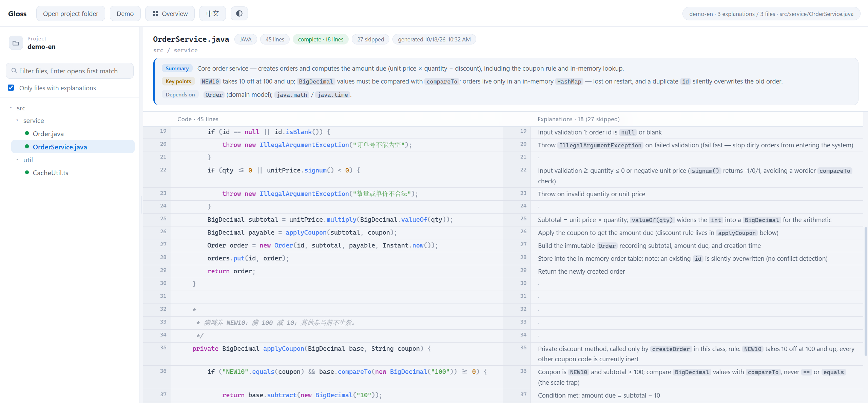Image resolution: width=868 pixels, height=403 pixels.
Task: Toggle Only files with explanations checkbox
Action: (11, 88)
